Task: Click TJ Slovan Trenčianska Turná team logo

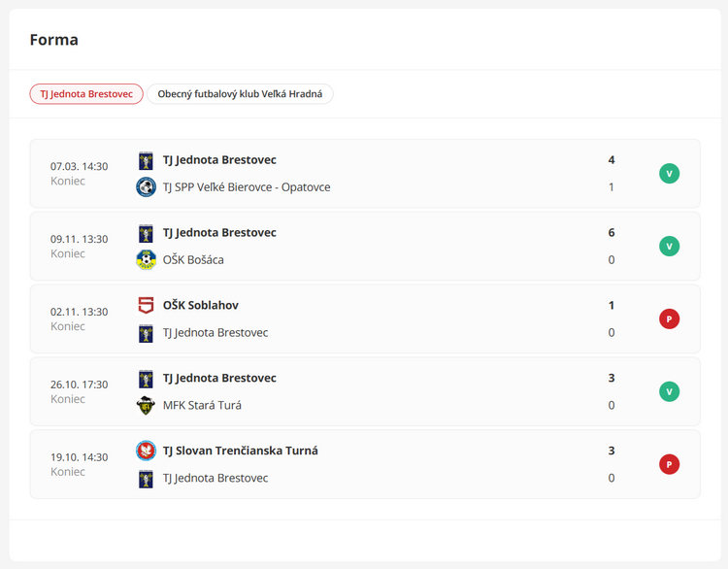Action: 146,451
